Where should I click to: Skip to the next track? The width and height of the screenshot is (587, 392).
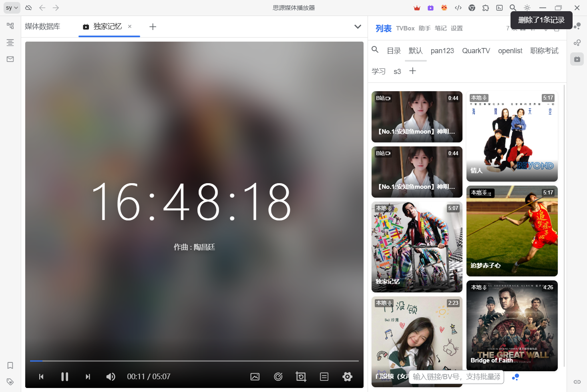88,377
